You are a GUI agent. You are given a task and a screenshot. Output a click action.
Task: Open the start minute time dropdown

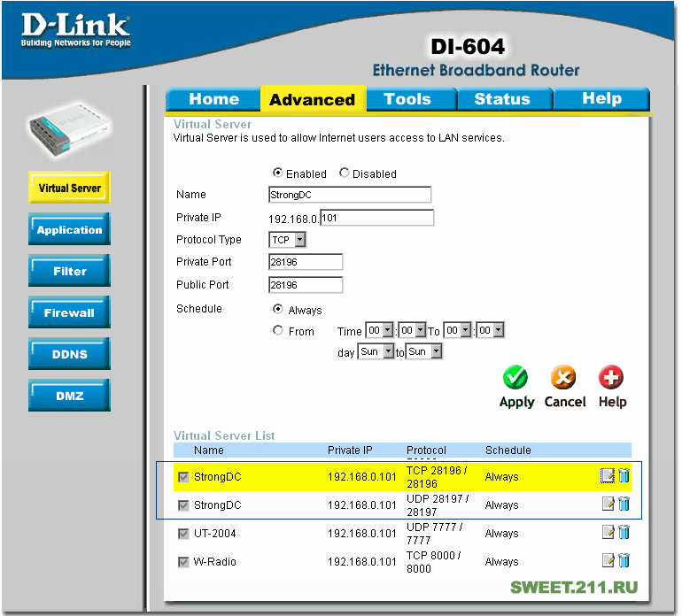tap(413, 330)
